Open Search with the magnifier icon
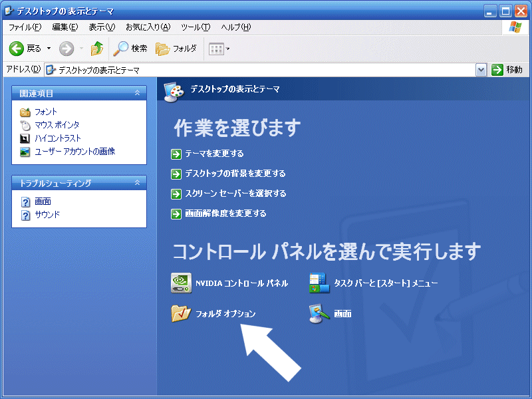Image resolution: width=532 pixels, height=399 pixels. point(120,49)
